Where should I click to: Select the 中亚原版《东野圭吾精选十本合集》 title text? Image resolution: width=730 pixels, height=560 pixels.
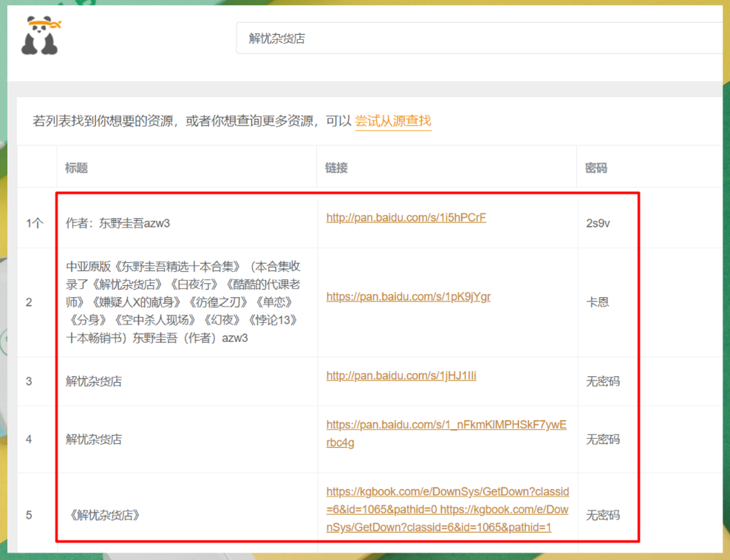(x=183, y=302)
